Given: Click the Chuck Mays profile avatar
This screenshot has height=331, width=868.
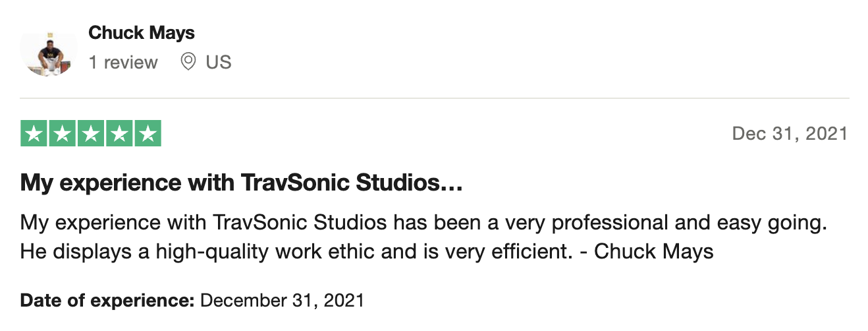Looking at the screenshot, I should coord(48,51).
